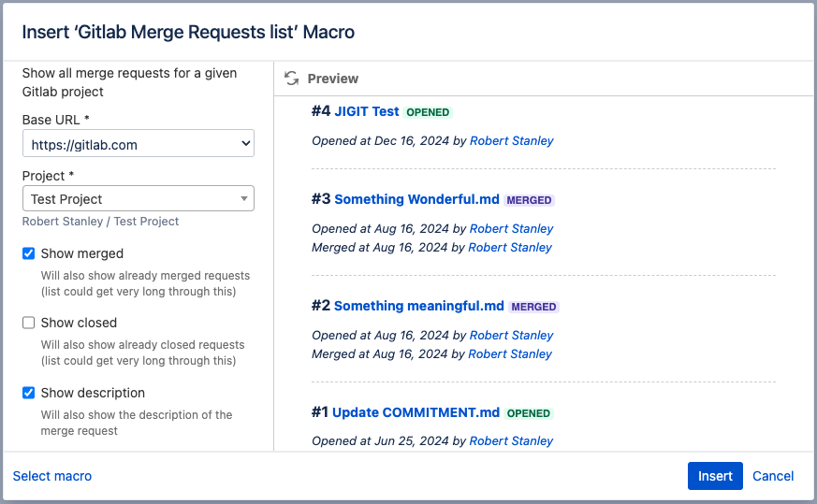Click the Project dropdown arrow
The width and height of the screenshot is (817, 504).
[x=244, y=199]
